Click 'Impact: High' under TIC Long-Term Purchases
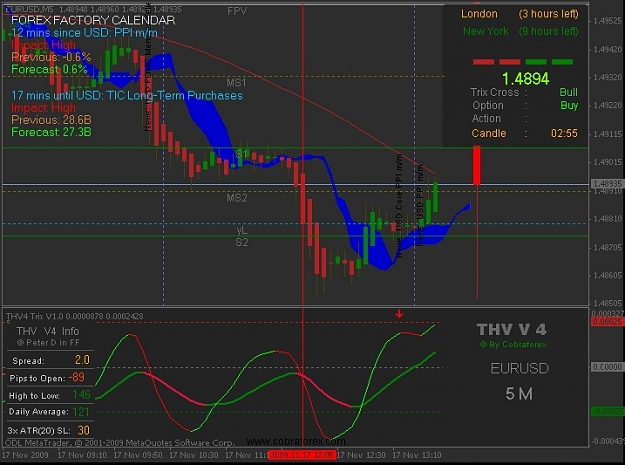625x465 pixels. pyautogui.click(x=43, y=108)
